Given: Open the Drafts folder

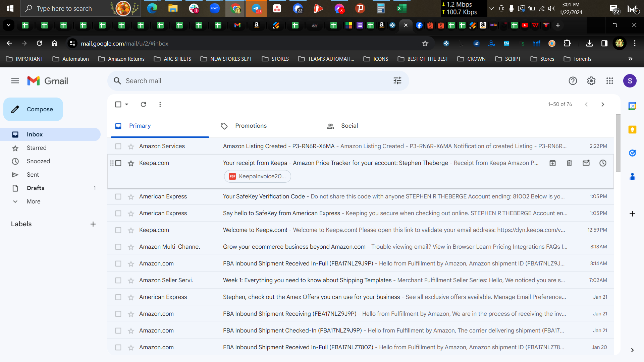Looking at the screenshot, I should pyautogui.click(x=50, y=188).
